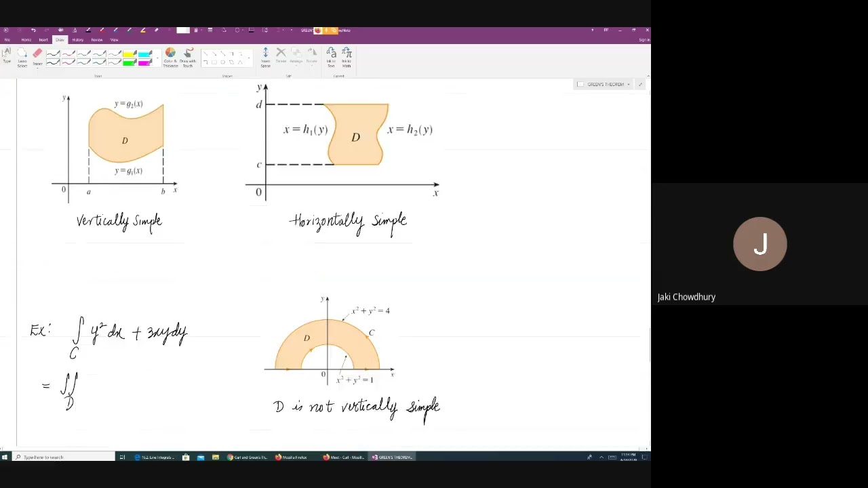Collapse the ribbon with chevron
The image size is (868, 488).
(x=647, y=75)
